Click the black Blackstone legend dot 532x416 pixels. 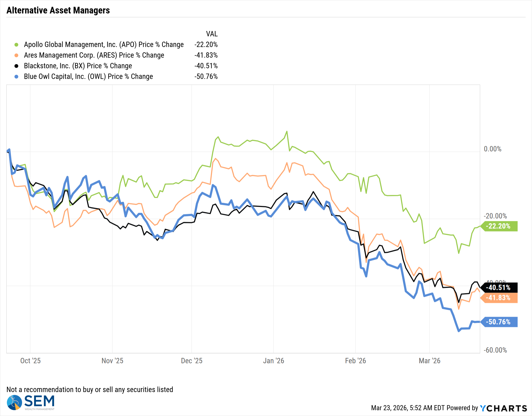tap(16, 66)
